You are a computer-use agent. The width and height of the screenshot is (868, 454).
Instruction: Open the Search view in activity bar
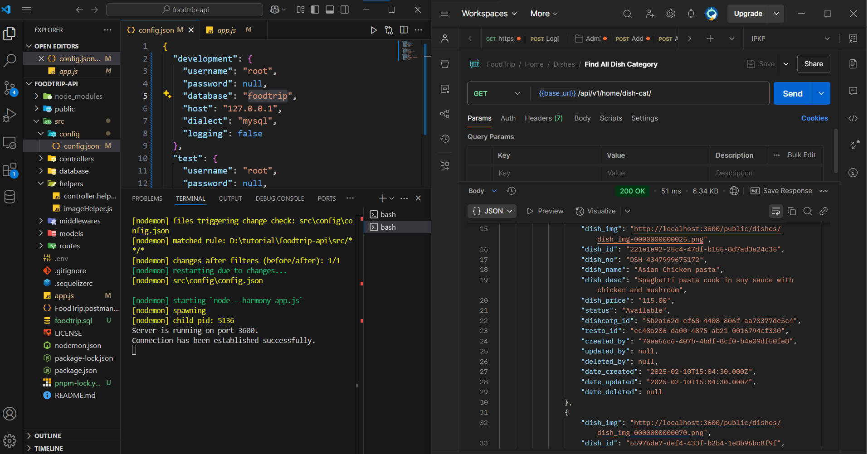click(10, 60)
